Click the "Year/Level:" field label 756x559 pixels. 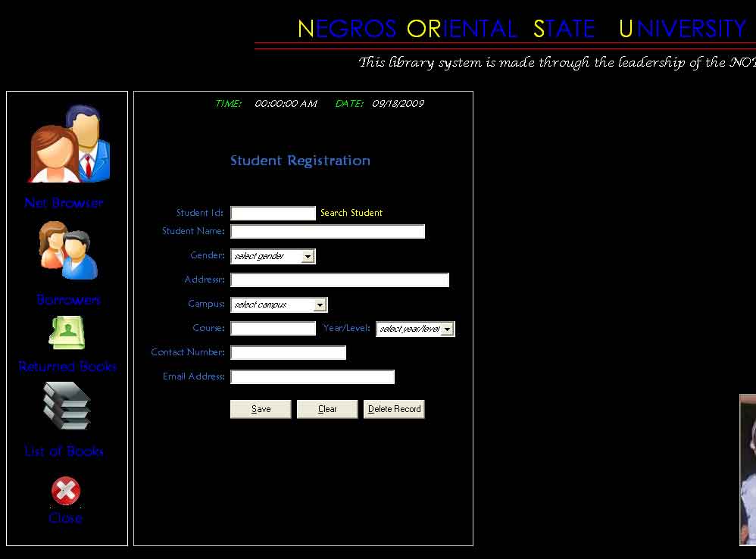(x=347, y=328)
